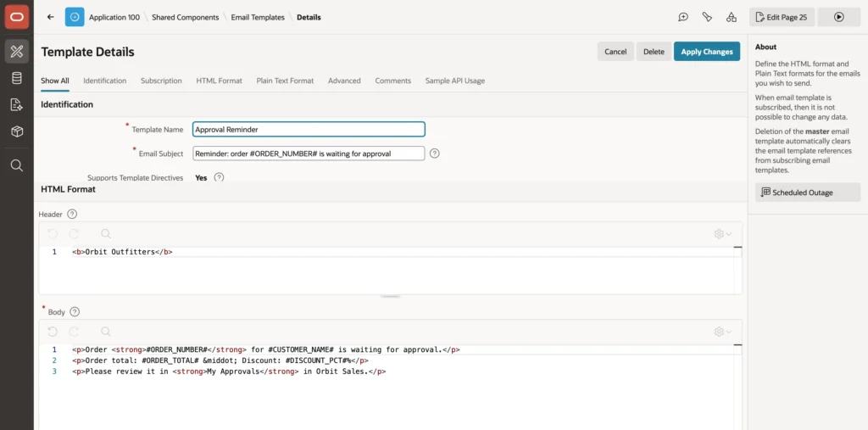The image size is (868, 430).
Task: Open Body editor settings gear menu
Action: (722, 332)
